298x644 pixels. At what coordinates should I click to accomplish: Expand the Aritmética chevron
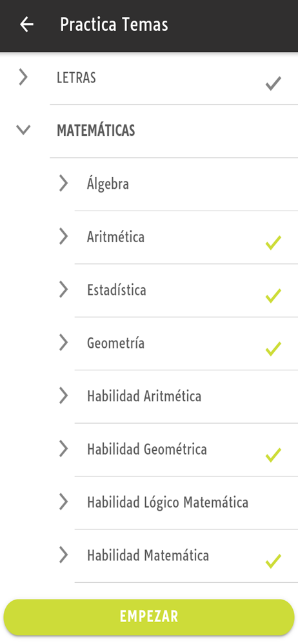(63, 236)
